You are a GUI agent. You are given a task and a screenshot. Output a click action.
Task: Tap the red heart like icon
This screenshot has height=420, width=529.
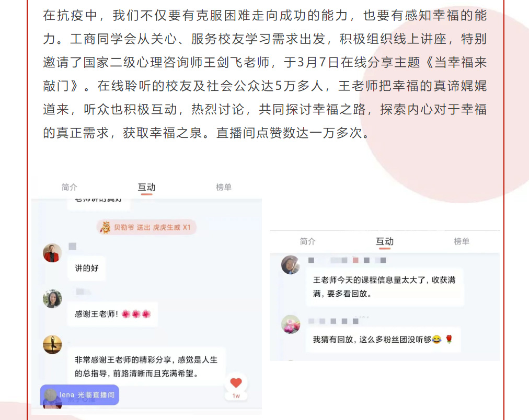pyautogui.click(x=236, y=382)
